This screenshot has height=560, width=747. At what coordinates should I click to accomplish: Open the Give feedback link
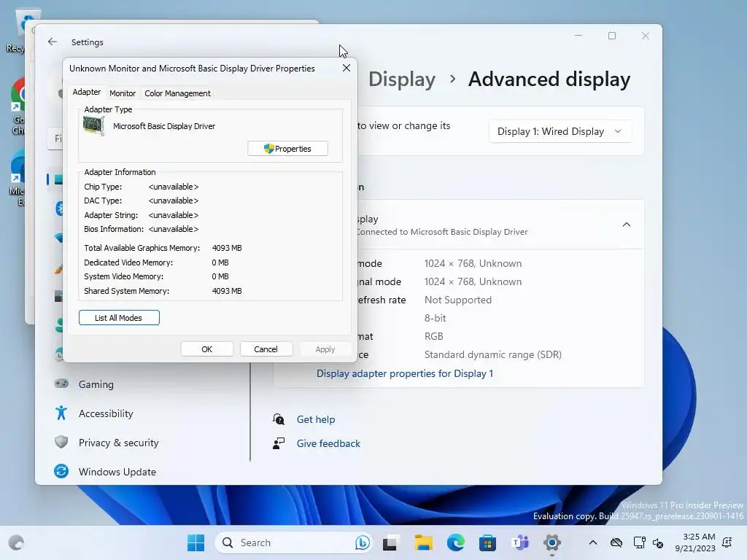click(x=328, y=443)
